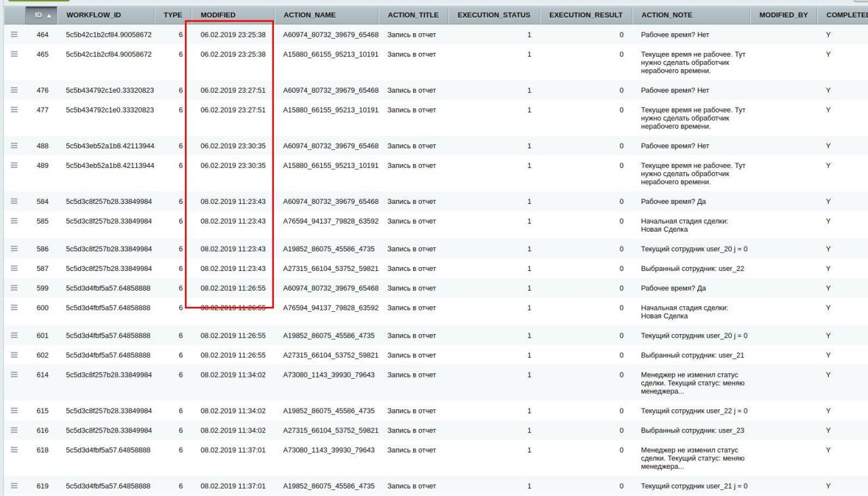Sort by the ACTION_TITLE column header

click(413, 15)
